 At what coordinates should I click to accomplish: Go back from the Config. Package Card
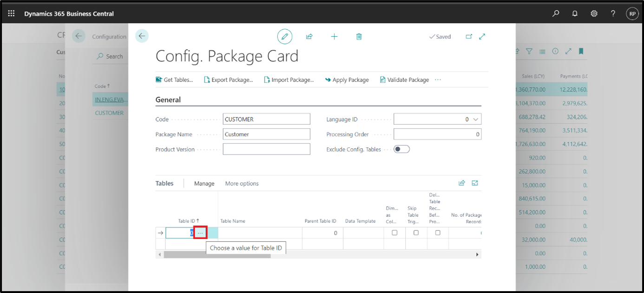click(142, 36)
